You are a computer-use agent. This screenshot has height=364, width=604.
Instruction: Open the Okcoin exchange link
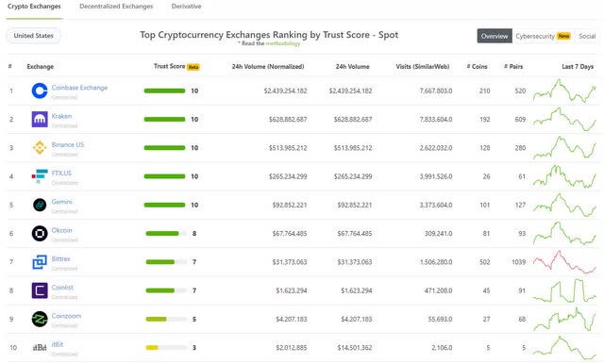tap(61, 230)
